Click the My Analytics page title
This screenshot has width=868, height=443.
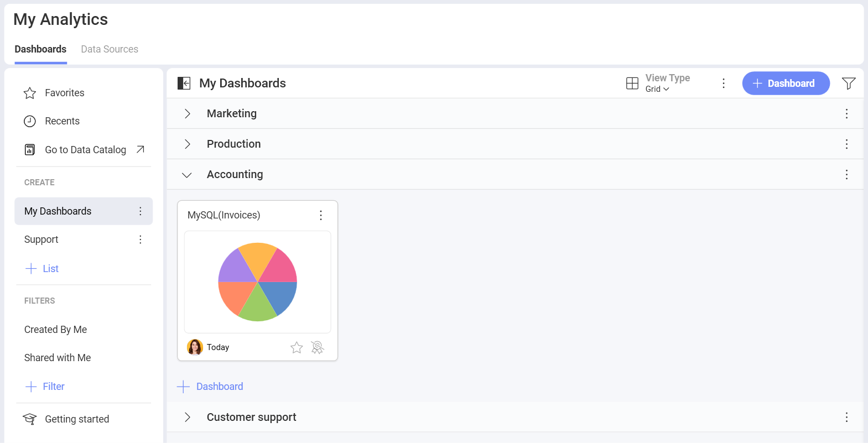[x=60, y=19]
